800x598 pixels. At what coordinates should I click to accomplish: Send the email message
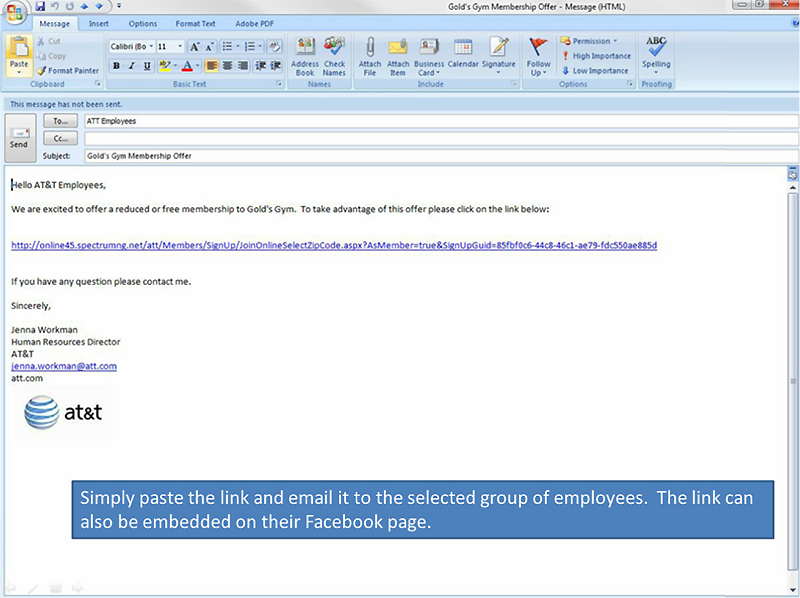pyautogui.click(x=19, y=138)
